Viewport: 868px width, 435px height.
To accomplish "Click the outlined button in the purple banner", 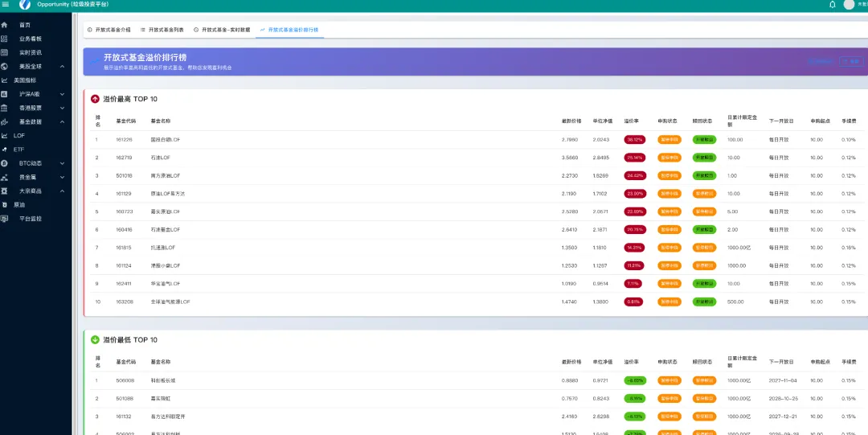I will [851, 61].
